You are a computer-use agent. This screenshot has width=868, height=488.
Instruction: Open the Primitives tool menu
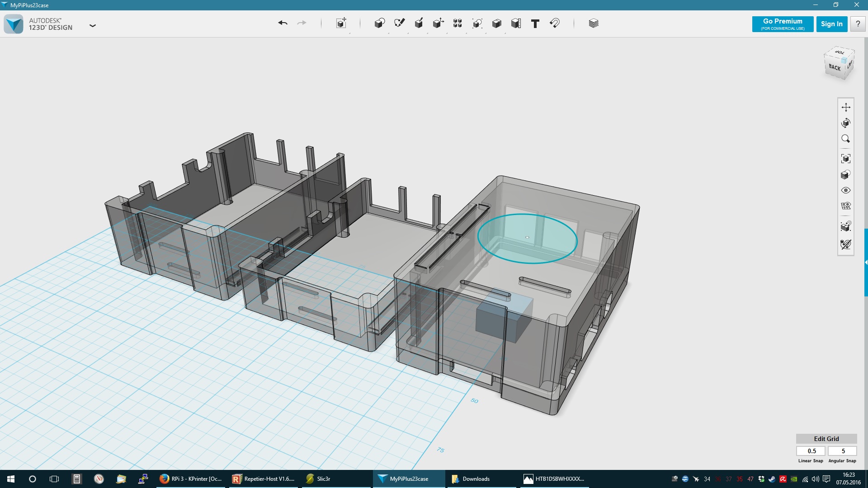(379, 23)
